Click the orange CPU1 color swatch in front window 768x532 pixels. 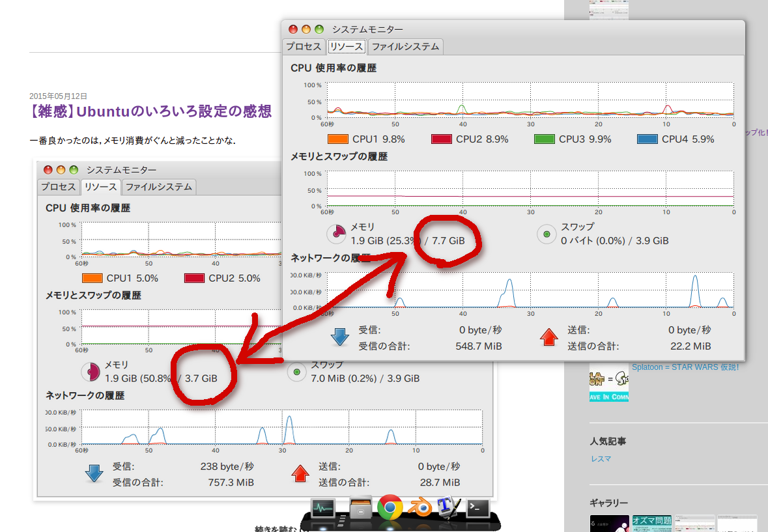pos(338,139)
